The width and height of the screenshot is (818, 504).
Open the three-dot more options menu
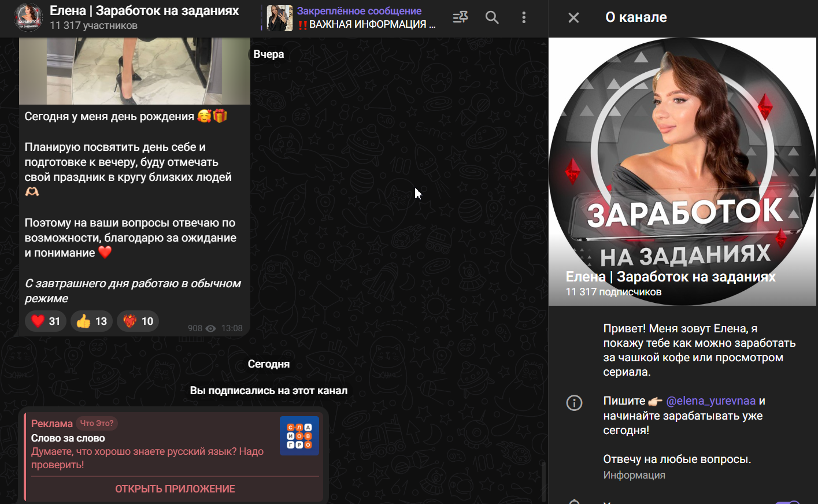click(524, 17)
